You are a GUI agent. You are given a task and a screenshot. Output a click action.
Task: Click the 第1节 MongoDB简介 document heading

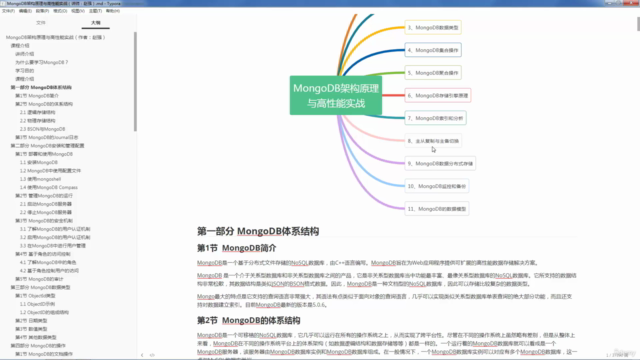[237, 248]
